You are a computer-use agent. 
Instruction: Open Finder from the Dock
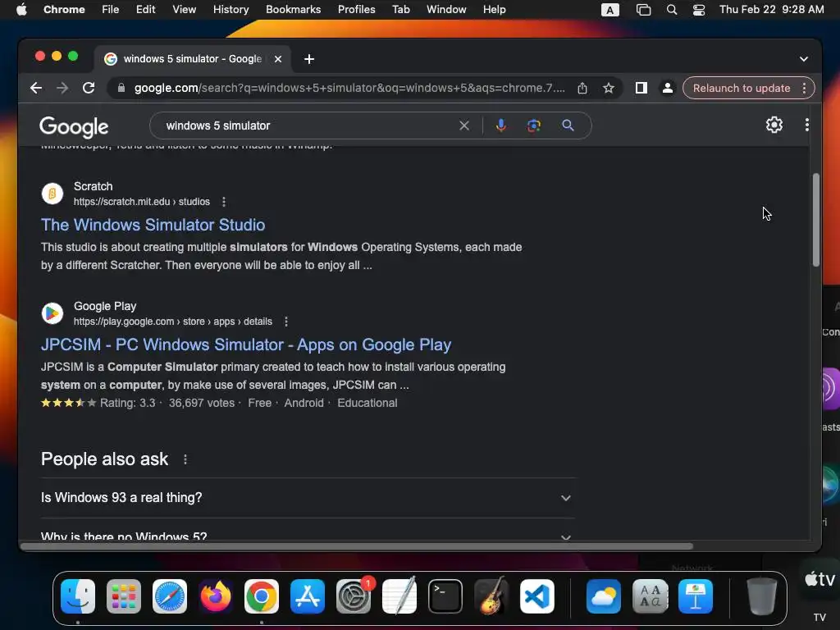(78, 596)
